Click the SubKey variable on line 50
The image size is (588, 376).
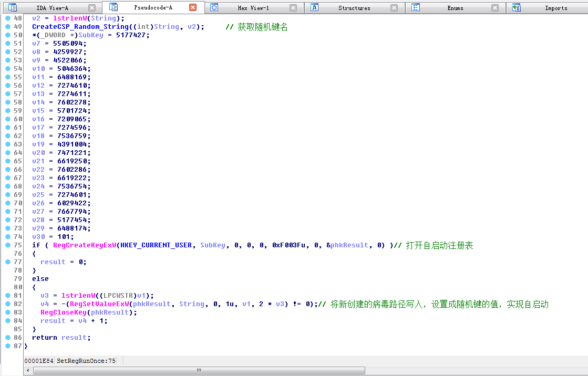click(x=91, y=35)
